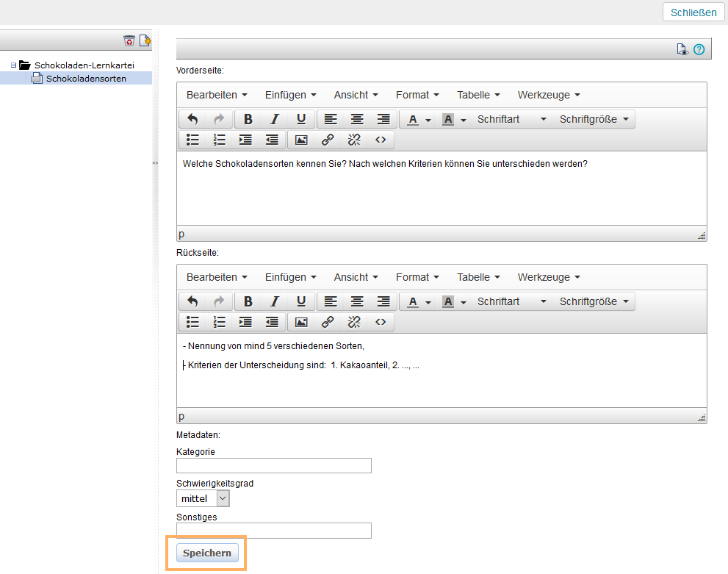
Task: Open text color picker arrow in the Vorderseite toolbar
Action: pyautogui.click(x=428, y=120)
